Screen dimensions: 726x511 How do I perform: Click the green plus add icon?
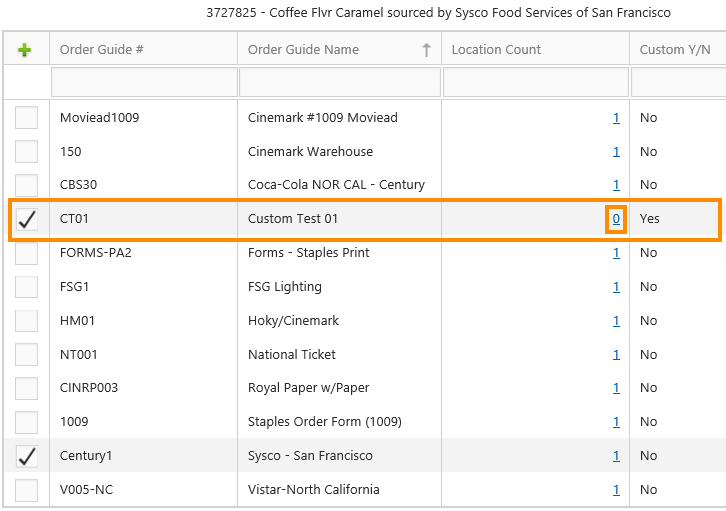coord(25,50)
